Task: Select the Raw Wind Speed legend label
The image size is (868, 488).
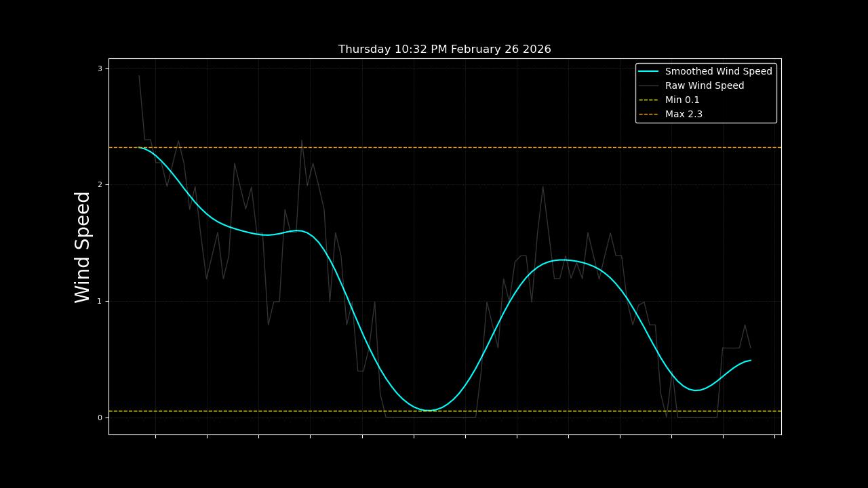Action: 704,85
